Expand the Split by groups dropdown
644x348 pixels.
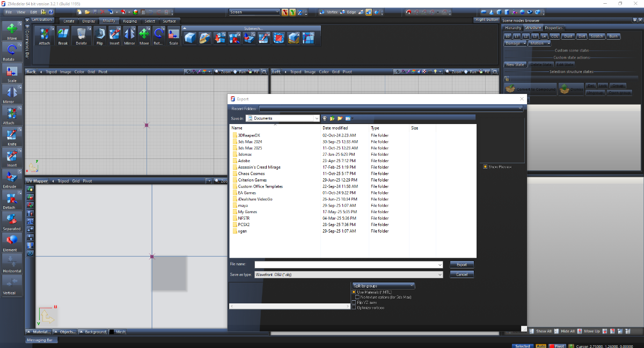coord(383,286)
